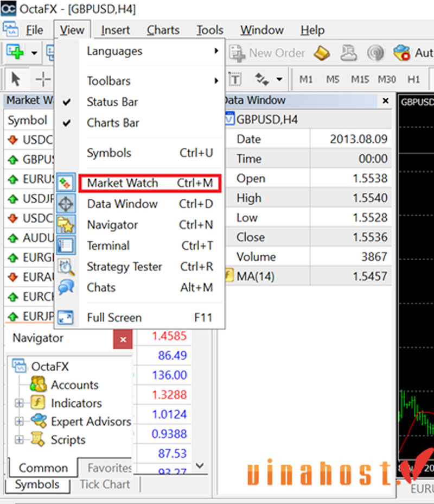434x504 pixels.
Task: Open the New Chart dropdown arrow
Action: pyautogui.click(x=34, y=53)
